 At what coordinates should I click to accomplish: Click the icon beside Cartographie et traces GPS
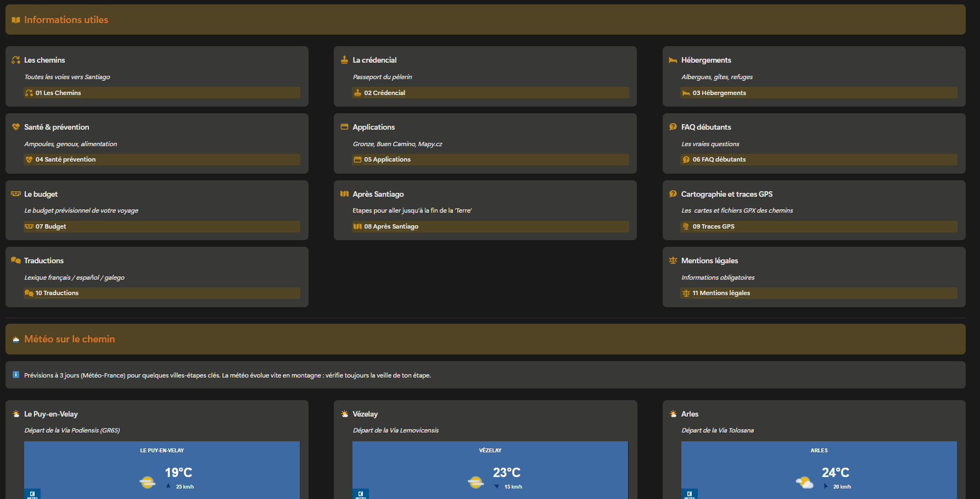tap(673, 194)
